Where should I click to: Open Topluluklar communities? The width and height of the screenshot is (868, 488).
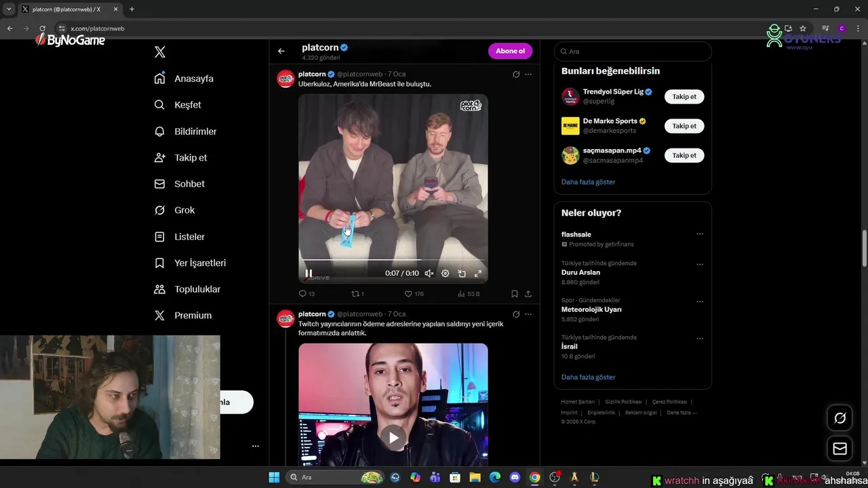pos(187,289)
